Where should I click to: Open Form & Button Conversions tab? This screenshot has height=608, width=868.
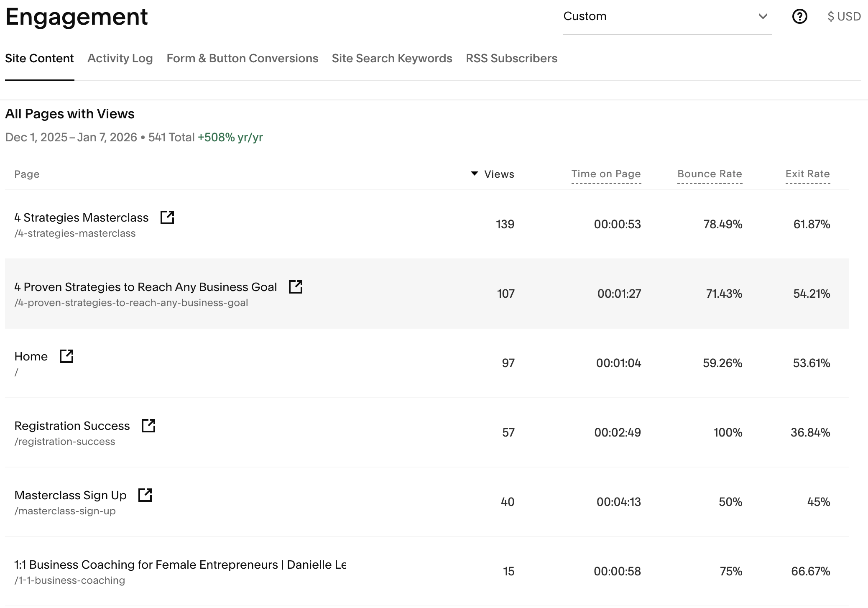(242, 59)
